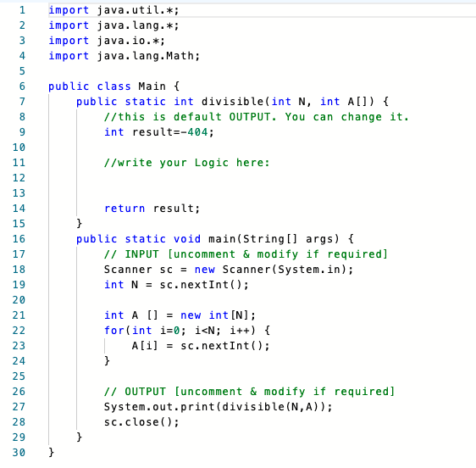Click the 'divisible' method name on line 7
The image size is (476, 468).
[x=233, y=102]
